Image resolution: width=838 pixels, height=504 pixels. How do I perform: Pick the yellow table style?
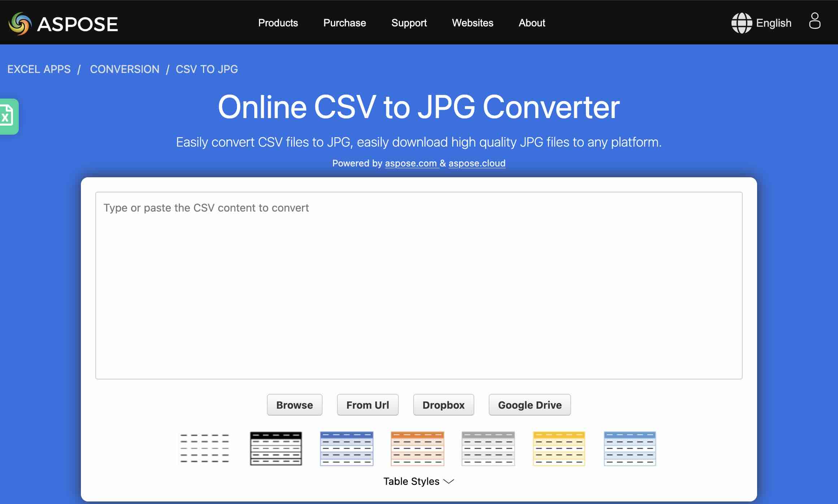[559, 448]
